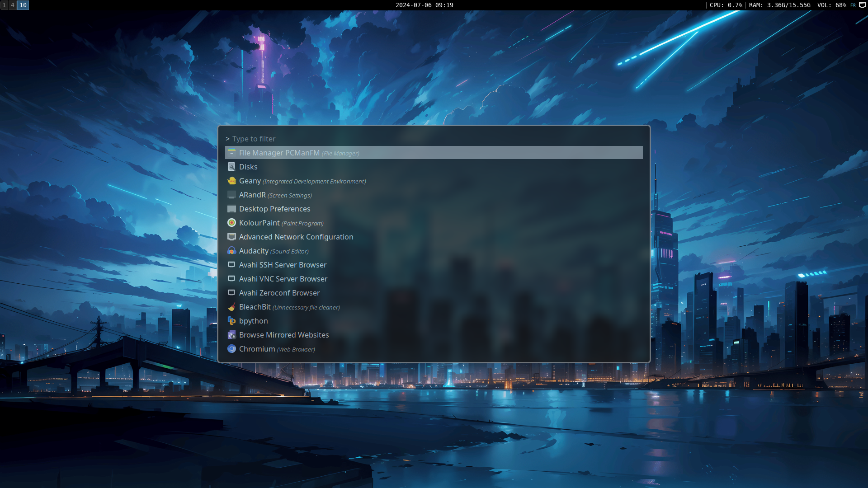Launch ARandR Screen Settings entry
This screenshot has height=488, width=868.
pos(275,195)
